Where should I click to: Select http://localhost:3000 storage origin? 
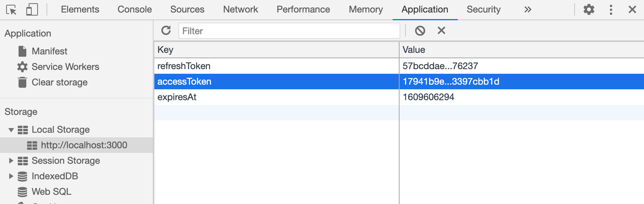[x=84, y=145]
